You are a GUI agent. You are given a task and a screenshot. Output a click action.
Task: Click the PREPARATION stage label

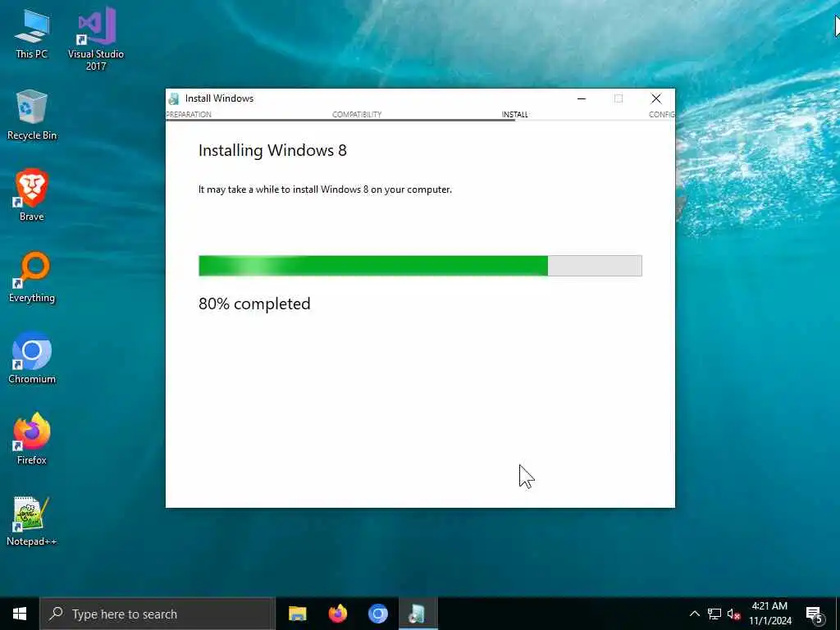[189, 115]
